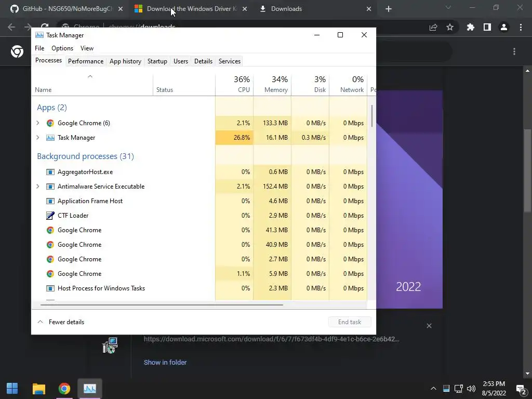
Task: Show hidden system tray icons chevron
Action: [x=433, y=389]
